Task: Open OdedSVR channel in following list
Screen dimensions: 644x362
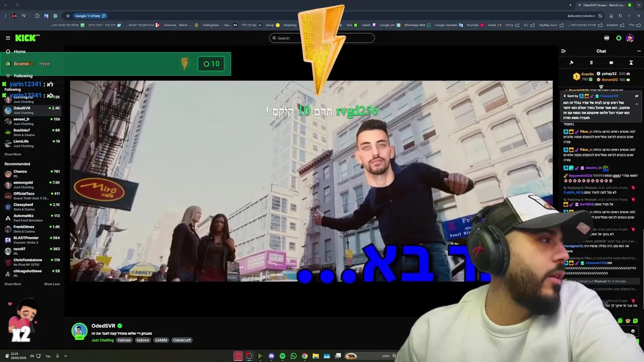Action: pos(32,110)
